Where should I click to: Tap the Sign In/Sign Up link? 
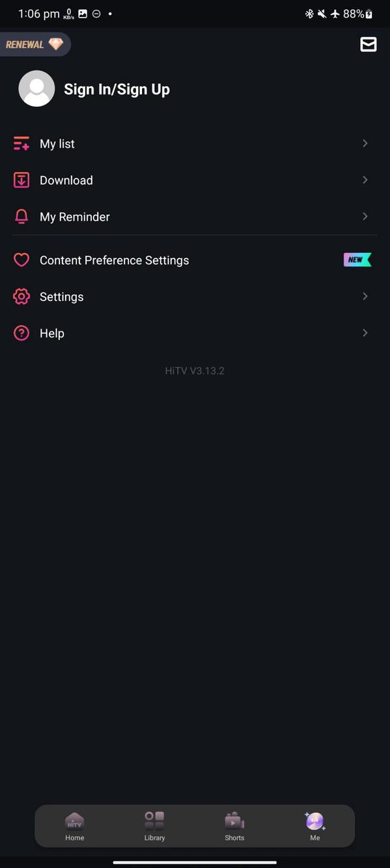click(117, 89)
